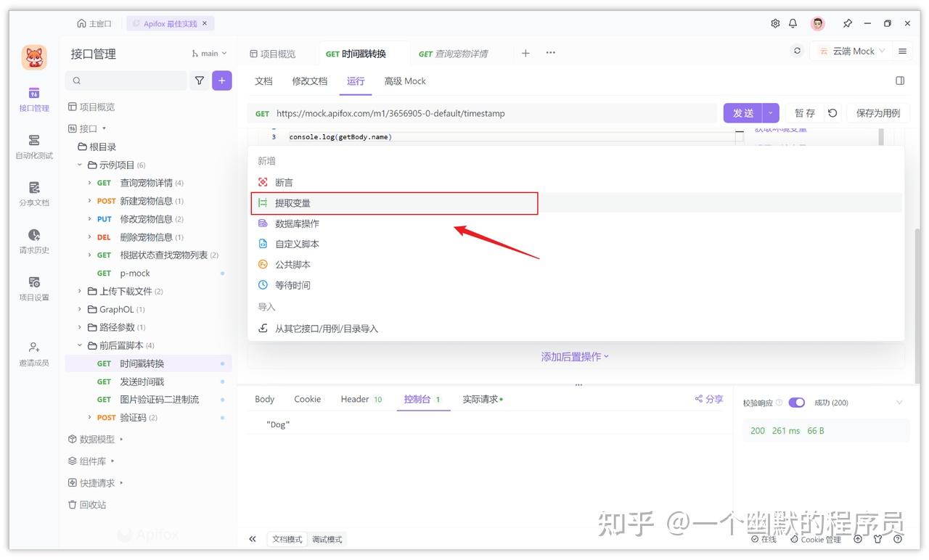
Task: Open 请求历史 sidebar section
Action: (34, 241)
